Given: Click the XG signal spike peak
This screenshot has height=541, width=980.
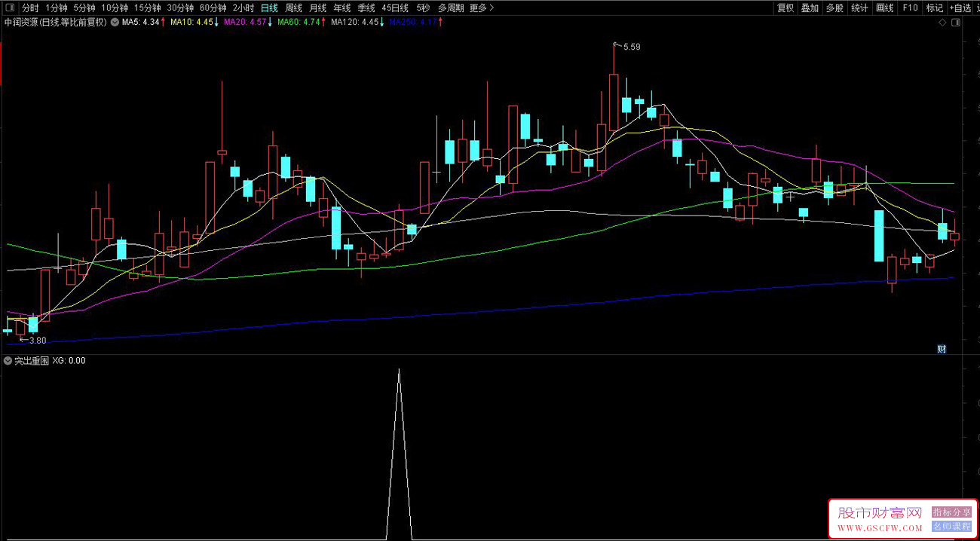Looking at the screenshot, I should pos(399,370).
